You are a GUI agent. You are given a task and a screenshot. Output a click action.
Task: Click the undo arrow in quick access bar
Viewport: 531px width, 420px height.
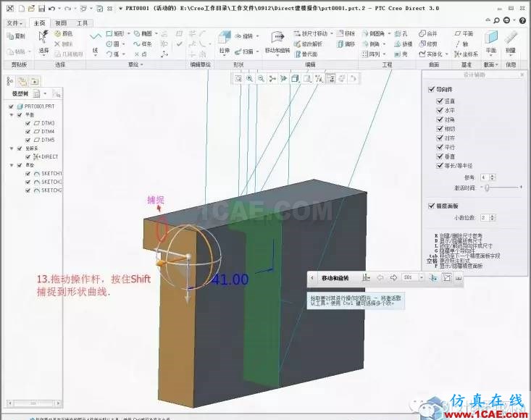click(51, 8)
